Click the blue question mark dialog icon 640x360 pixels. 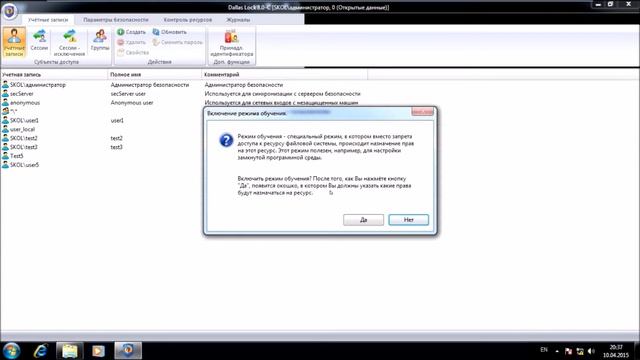pos(226,140)
